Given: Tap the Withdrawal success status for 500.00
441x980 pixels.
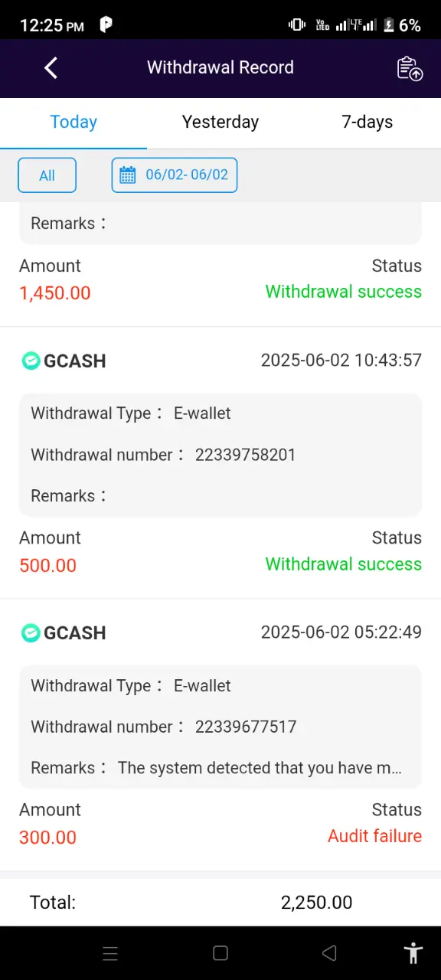Looking at the screenshot, I should (343, 564).
